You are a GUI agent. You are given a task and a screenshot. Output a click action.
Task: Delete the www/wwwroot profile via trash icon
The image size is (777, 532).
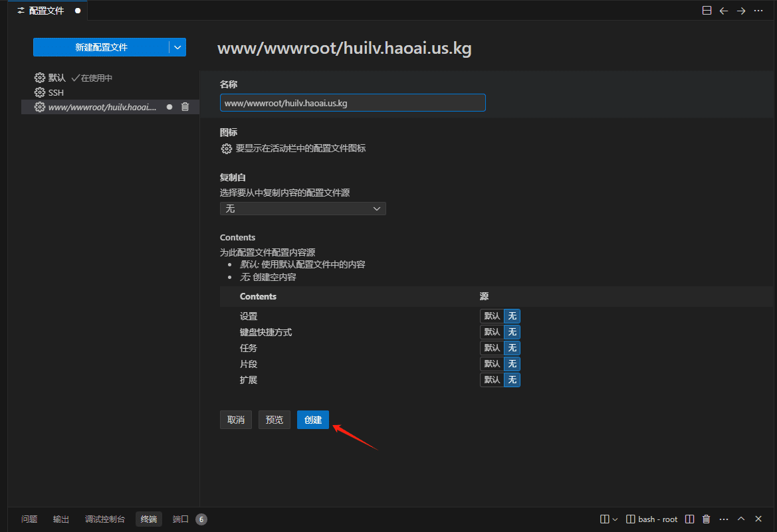[185, 107]
